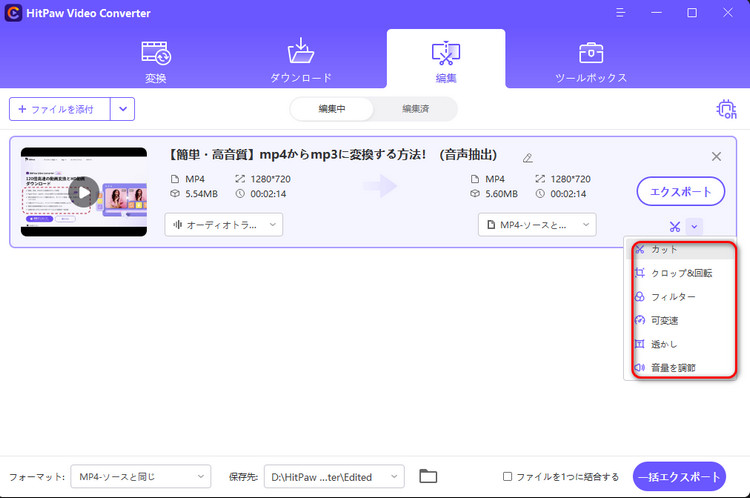Click the エクスポート button
The height and width of the screenshot is (498, 750).
point(681,191)
